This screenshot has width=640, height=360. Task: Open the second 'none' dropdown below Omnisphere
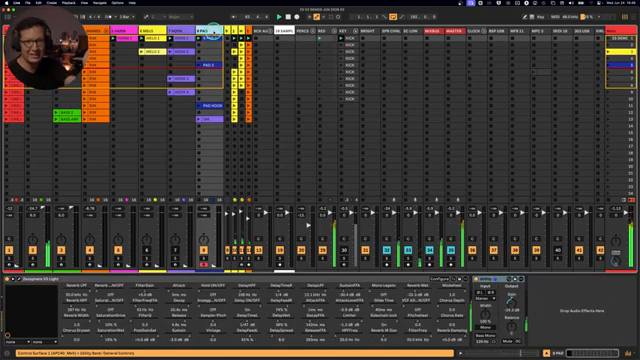[x=44, y=342]
